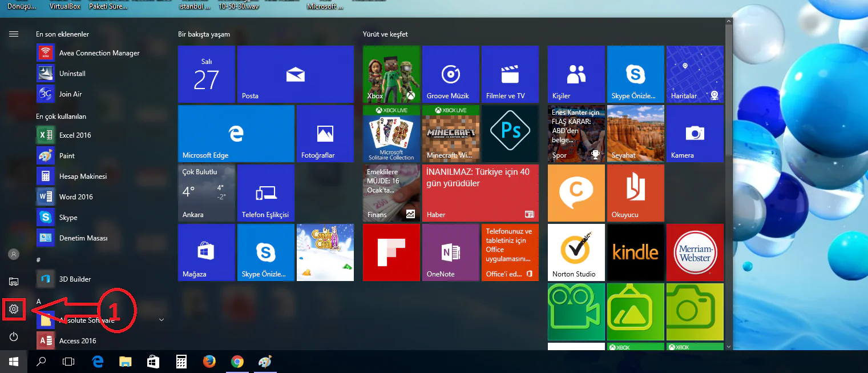Open the Haber news tile
Viewport: 868px width, 373px height.
480,193
